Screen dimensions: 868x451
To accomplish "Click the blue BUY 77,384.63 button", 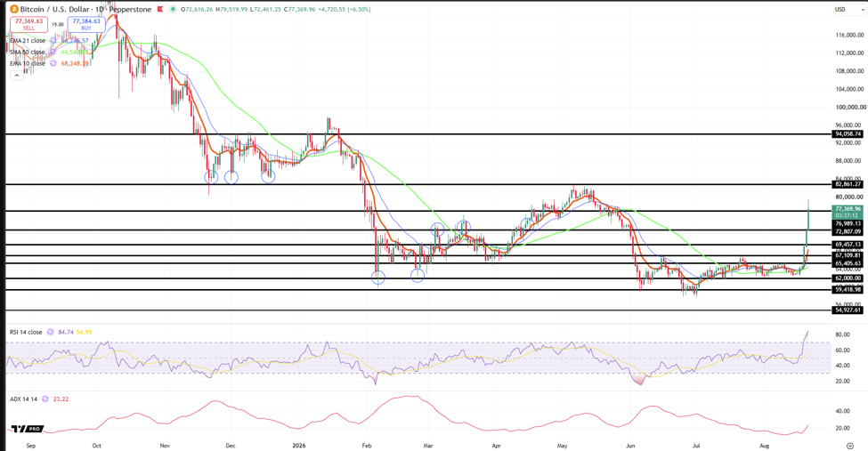I will coord(85,24).
